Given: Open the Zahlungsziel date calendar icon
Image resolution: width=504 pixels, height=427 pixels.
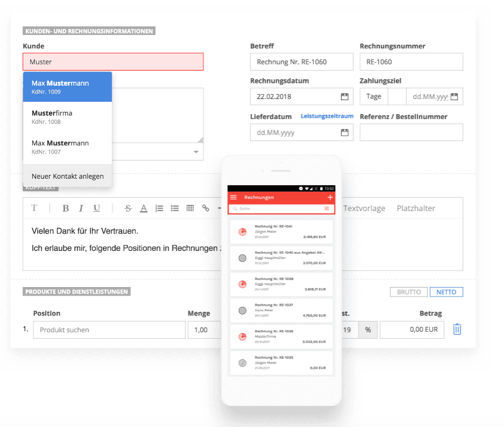Looking at the screenshot, I should tap(454, 96).
